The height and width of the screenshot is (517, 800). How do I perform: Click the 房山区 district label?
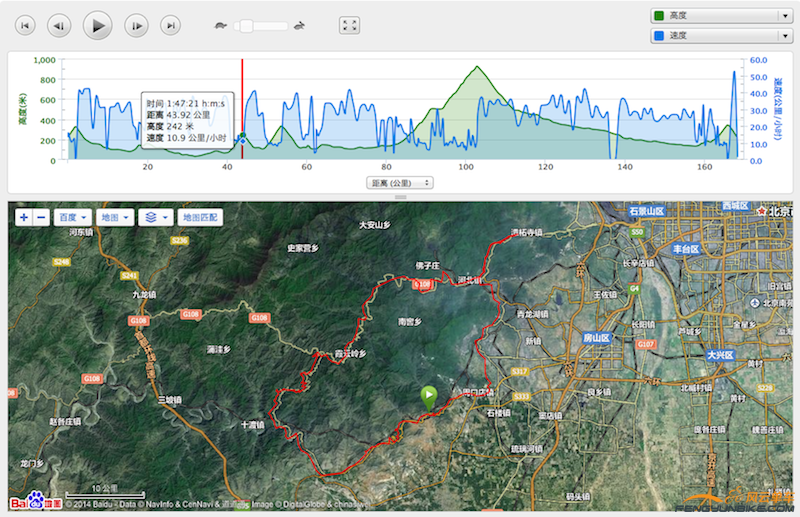[596, 338]
